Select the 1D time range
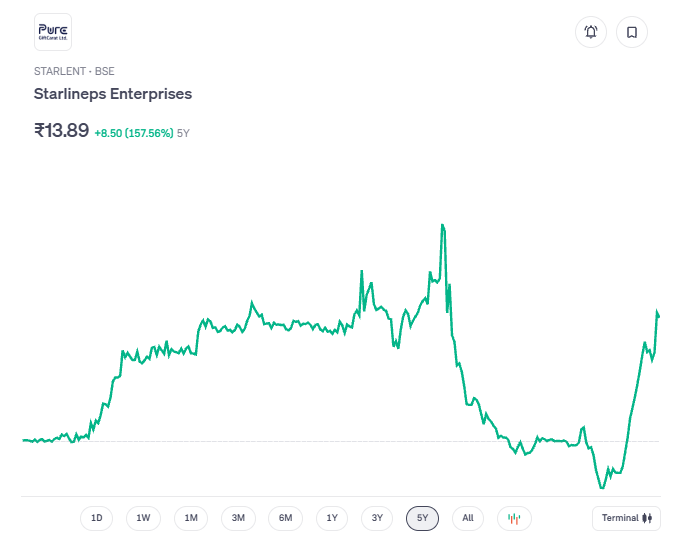 coord(97,518)
